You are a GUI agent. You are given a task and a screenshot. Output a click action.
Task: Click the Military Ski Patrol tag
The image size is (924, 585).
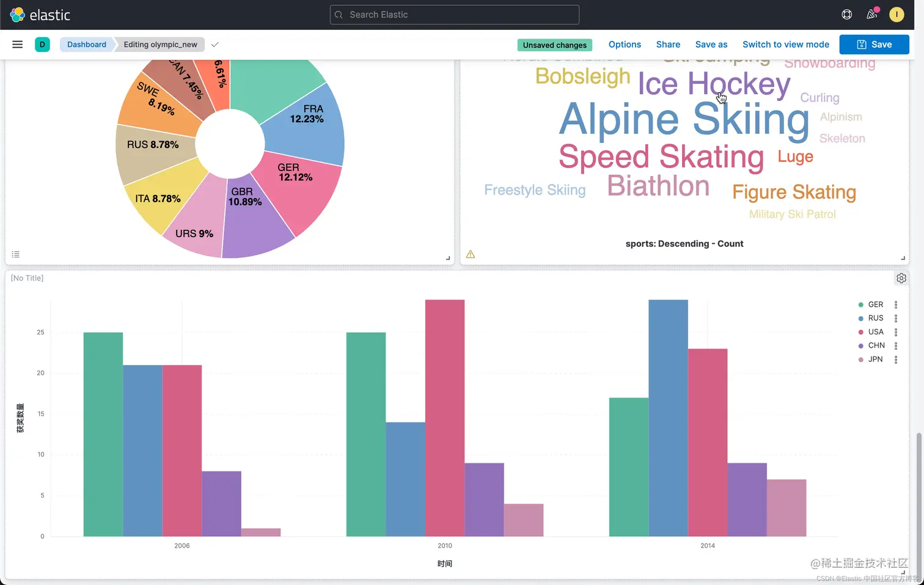pos(792,214)
